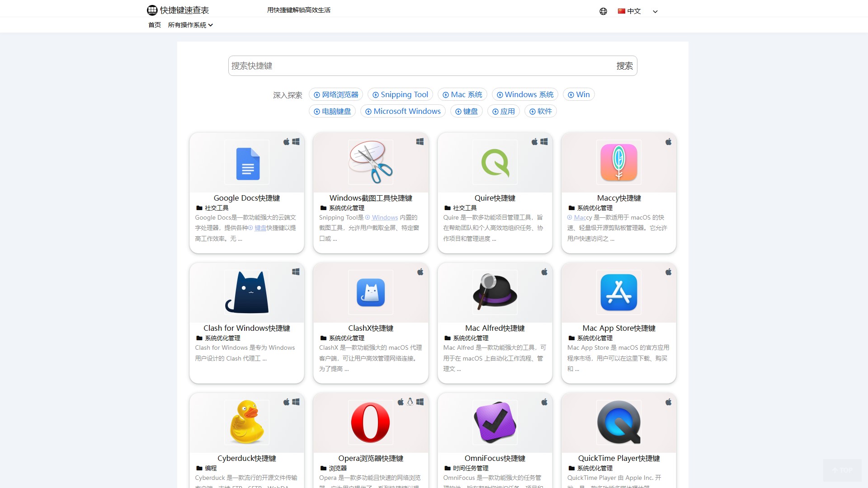Open the 网络浏览器 explore tag
This screenshot has width=868, height=488.
click(336, 94)
